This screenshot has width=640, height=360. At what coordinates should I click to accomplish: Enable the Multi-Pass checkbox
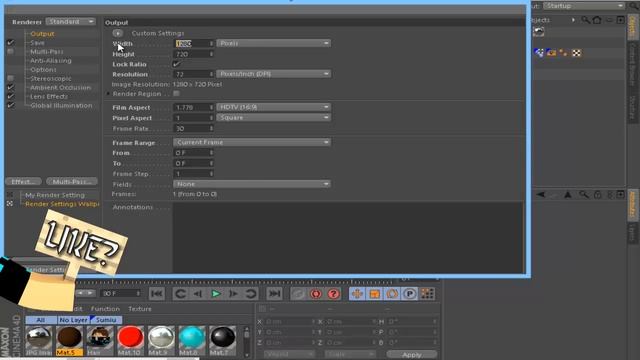click(x=11, y=51)
